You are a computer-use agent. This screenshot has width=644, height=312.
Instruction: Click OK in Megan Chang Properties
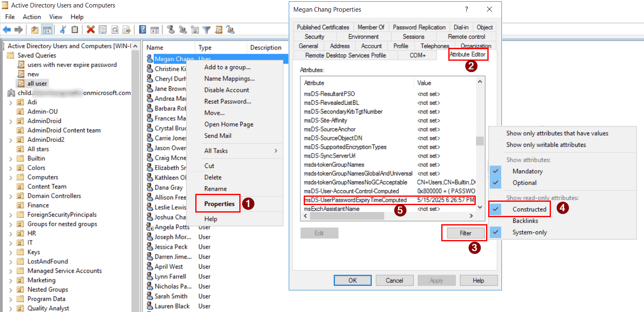[352, 280]
